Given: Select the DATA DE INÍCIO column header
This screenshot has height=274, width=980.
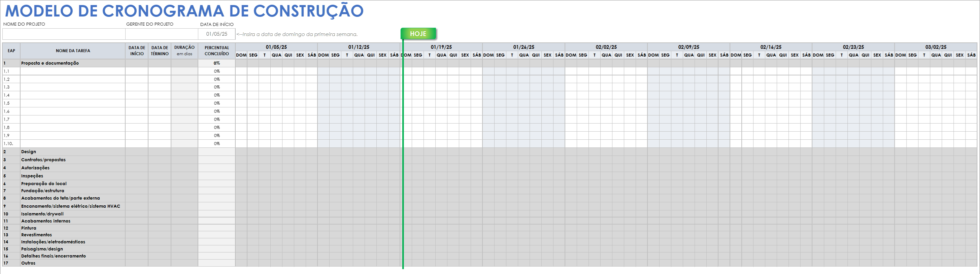Looking at the screenshot, I should point(137,50).
